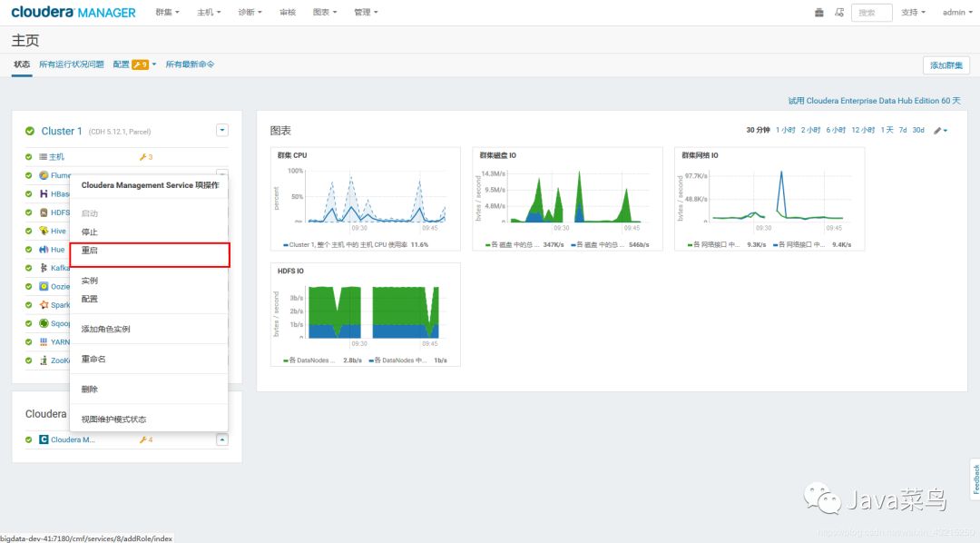Expand the Cluster 1 actions dropdown
Image resolution: width=980 pixels, height=543 pixels.
pyautogui.click(x=222, y=130)
